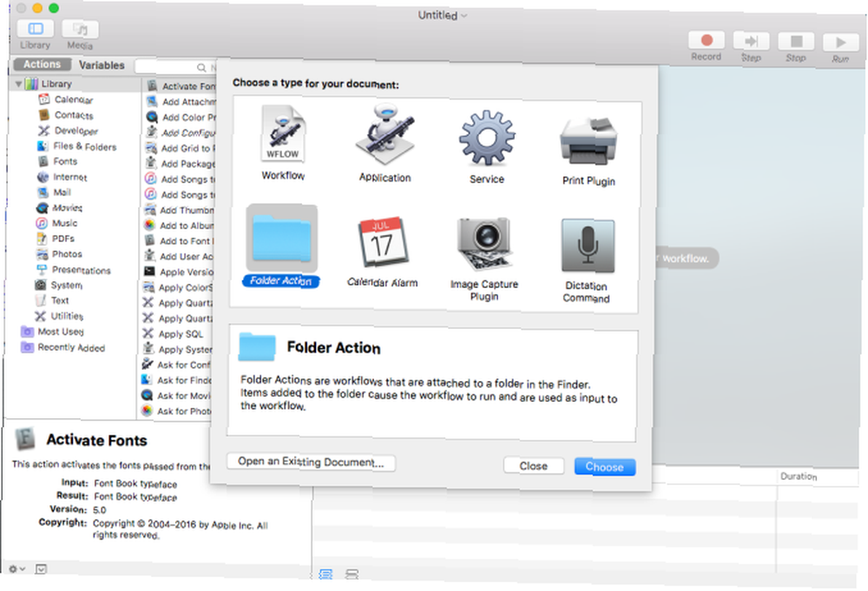Select the Music category

pos(64,223)
